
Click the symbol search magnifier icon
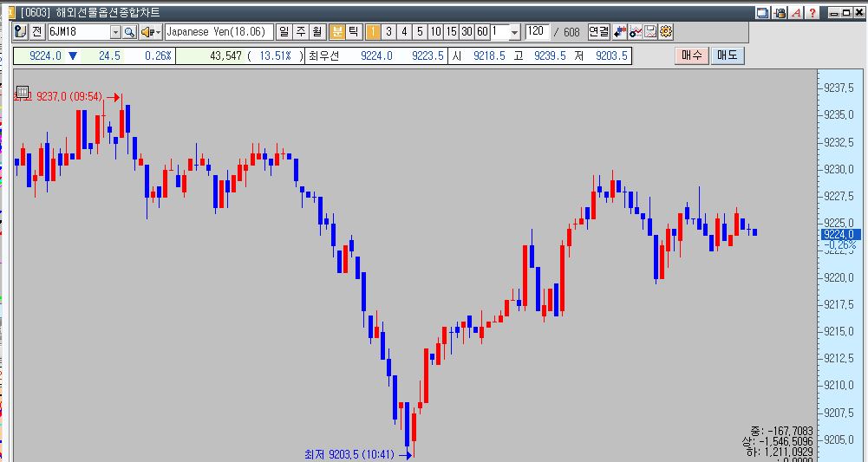(x=130, y=32)
